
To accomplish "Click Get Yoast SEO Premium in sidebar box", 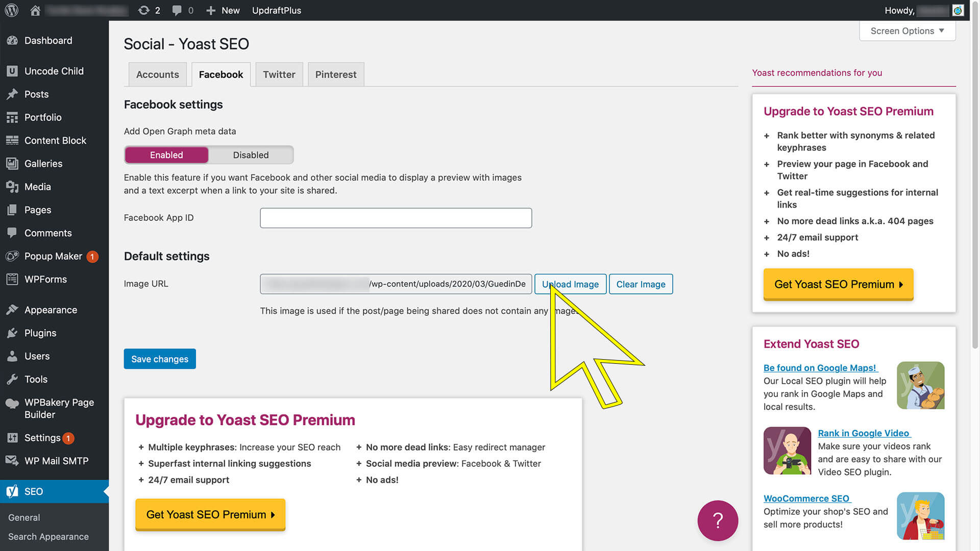I will point(838,284).
